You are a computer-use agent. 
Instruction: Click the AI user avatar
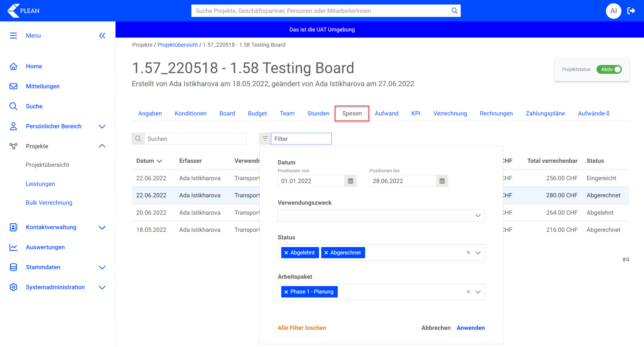click(613, 11)
